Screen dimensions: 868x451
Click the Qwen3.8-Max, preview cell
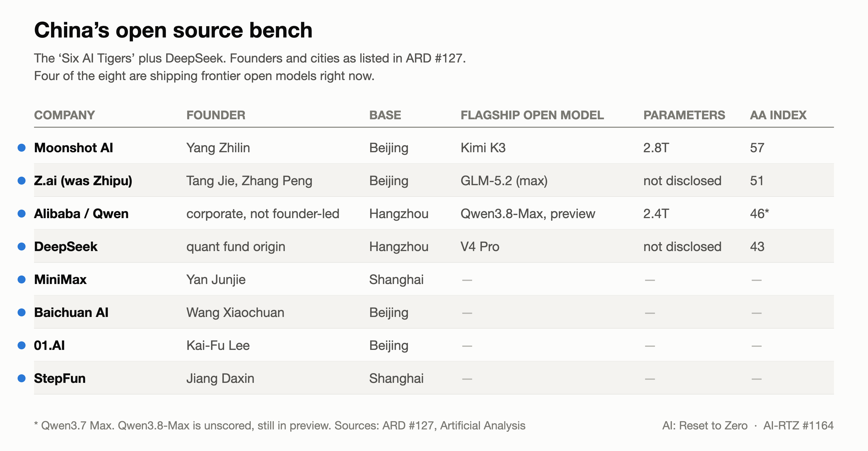528,214
